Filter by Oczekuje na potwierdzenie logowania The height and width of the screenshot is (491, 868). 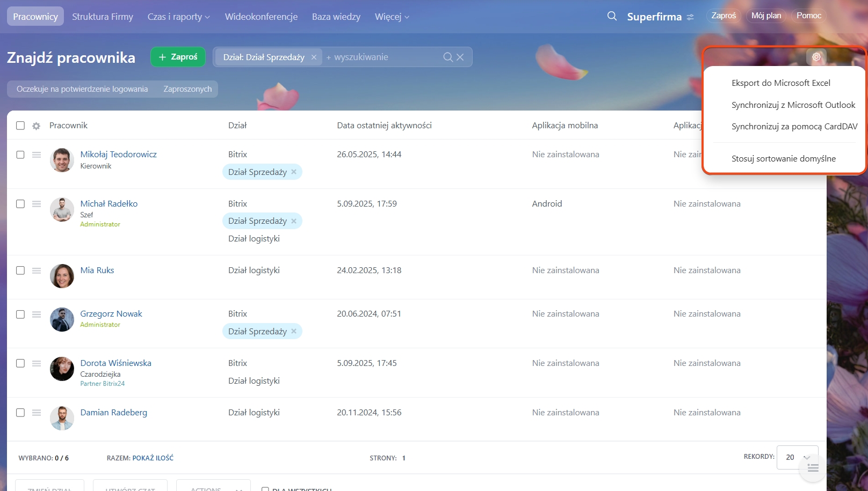tap(82, 89)
